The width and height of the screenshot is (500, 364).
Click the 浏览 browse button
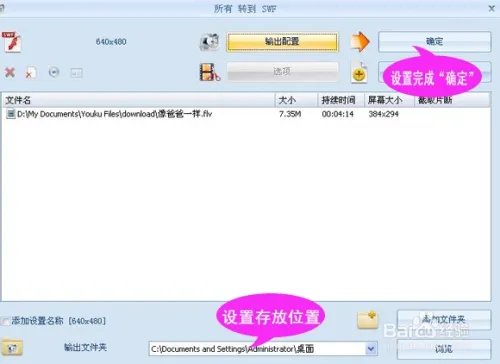coord(444,349)
